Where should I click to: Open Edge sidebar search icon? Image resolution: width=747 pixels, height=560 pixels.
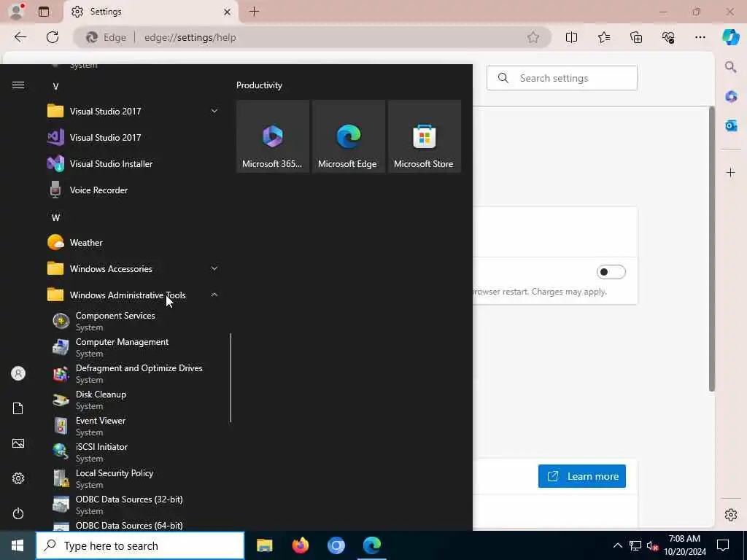(x=731, y=66)
